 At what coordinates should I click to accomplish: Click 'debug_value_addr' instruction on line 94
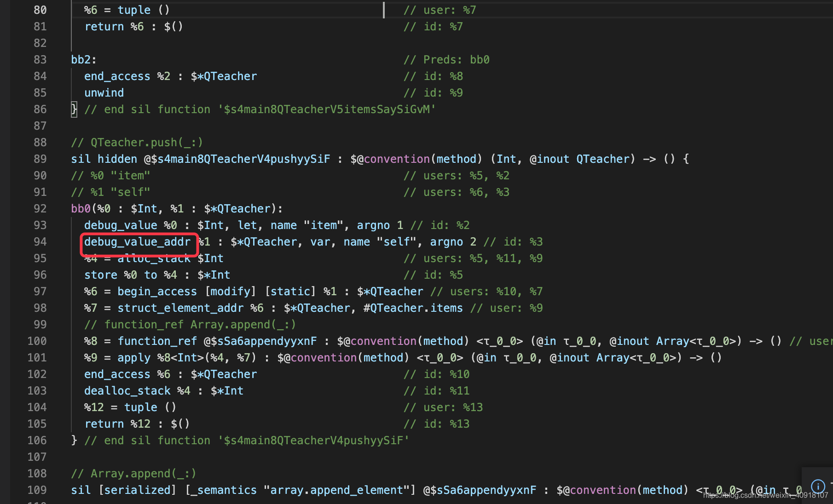tap(137, 242)
